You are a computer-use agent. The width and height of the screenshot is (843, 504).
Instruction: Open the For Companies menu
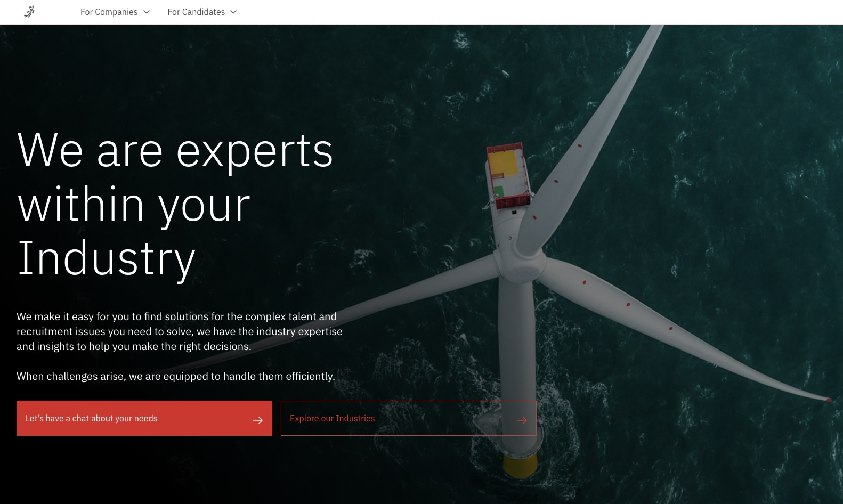click(109, 12)
